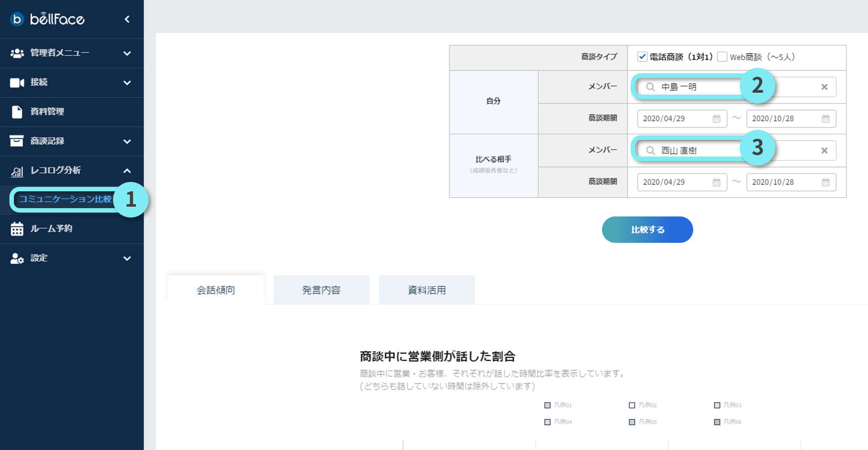Click 自分 member field 中島 一明
The image size is (868, 450).
click(x=737, y=87)
